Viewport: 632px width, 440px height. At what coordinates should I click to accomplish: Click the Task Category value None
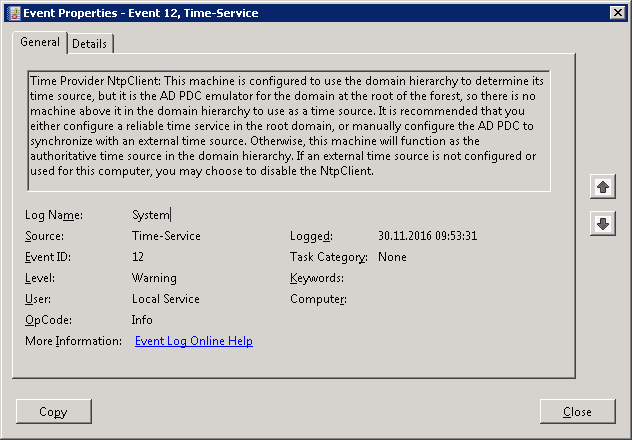392,257
